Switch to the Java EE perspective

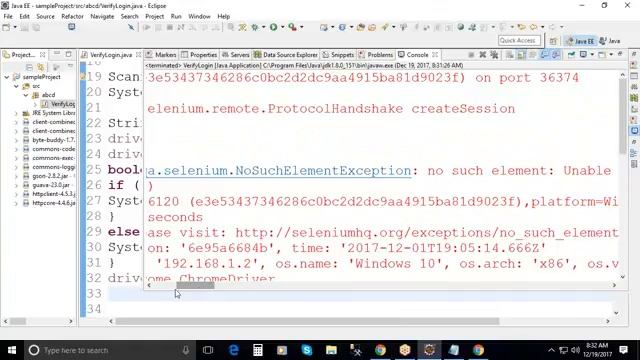coord(580,41)
